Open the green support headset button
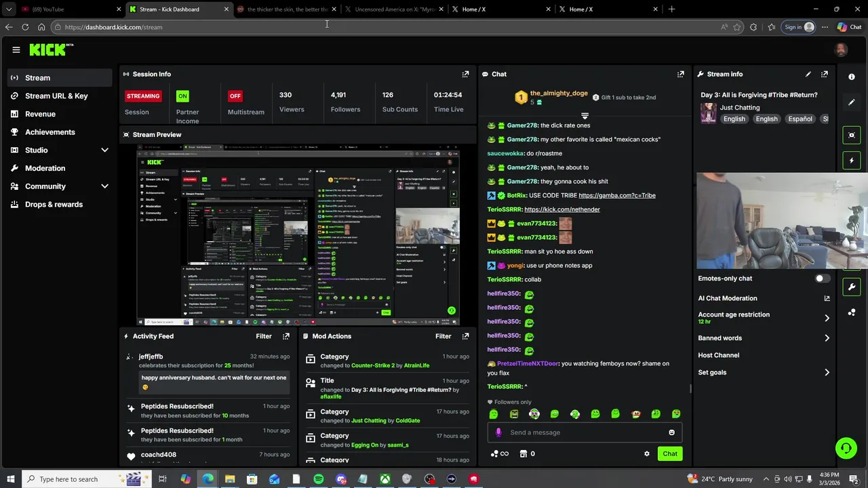Viewport: 868px width, 488px height. pos(846,448)
